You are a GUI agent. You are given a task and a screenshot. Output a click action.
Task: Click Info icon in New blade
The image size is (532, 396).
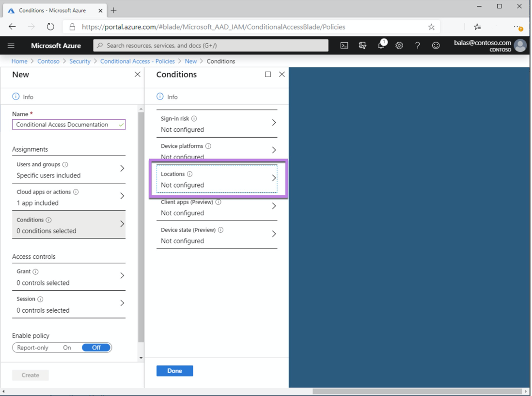[x=16, y=97]
